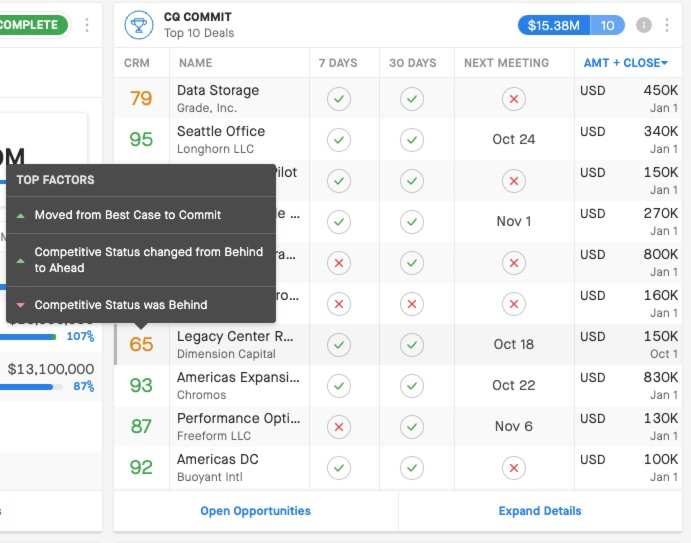Click the CQ Commit trophy icon
Image resolution: width=691 pixels, height=543 pixels.
click(x=139, y=25)
